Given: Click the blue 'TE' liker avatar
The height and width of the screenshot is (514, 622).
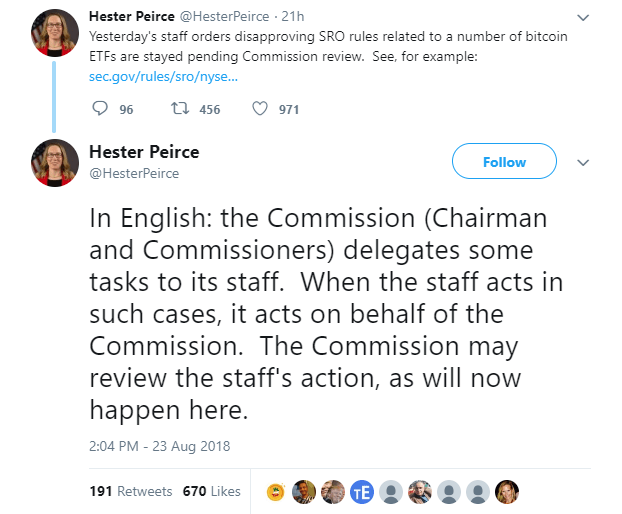Looking at the screenshot, I should click(x=362, y=491).
